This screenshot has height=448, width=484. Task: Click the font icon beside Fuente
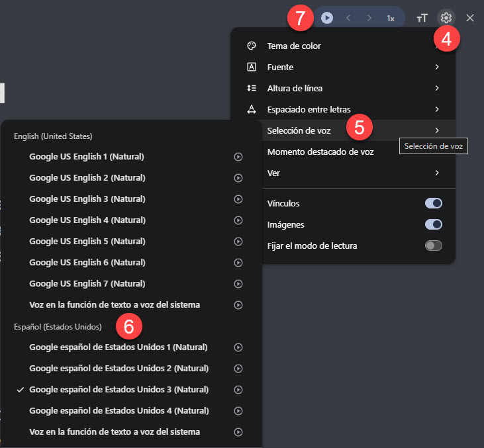click(252, 67)
